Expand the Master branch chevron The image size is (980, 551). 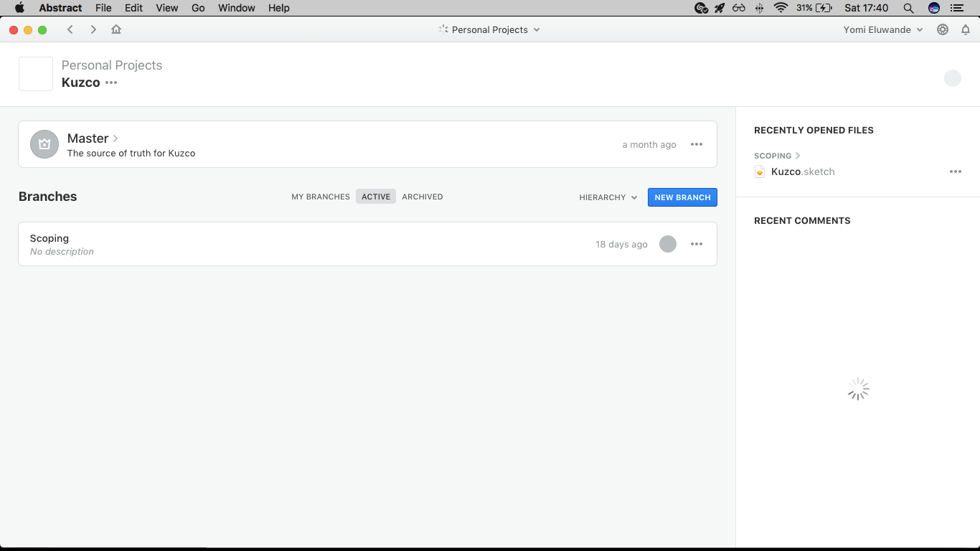tap(116, 138)
